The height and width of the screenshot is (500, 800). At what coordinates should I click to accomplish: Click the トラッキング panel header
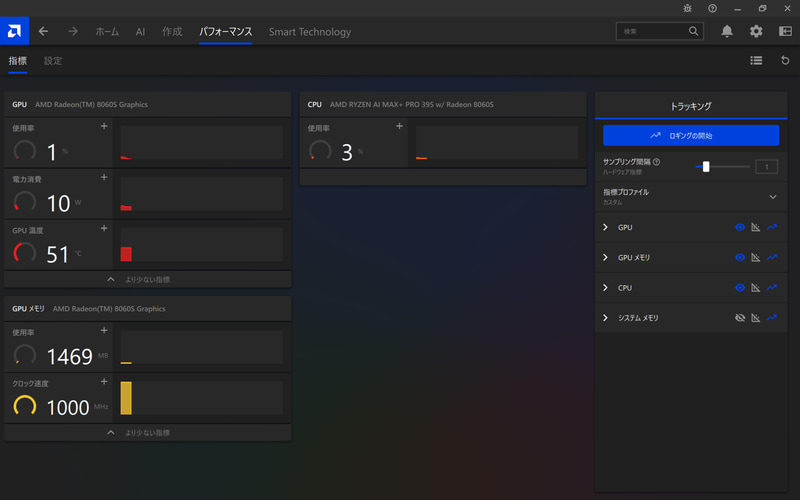[691, 106]
